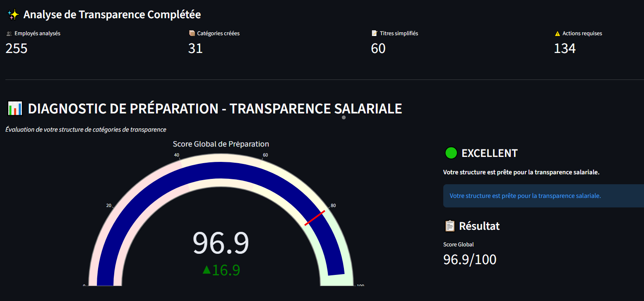Click the score text 96.9/100
This screenshot has height=301, width=644.
point(470,259)
